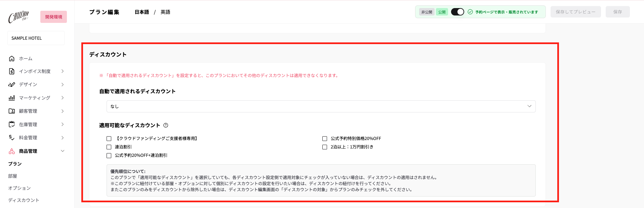Toggle the 公開 publish switch
Screen dimensions: 644x208
click(x=457, y=12)
